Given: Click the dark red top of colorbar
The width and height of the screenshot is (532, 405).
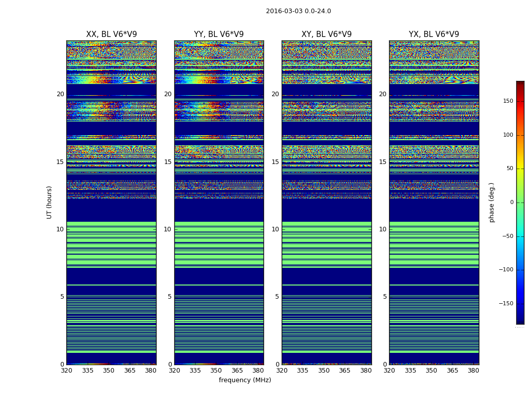Looking at the screenshot, I should [x=520, y=84].
